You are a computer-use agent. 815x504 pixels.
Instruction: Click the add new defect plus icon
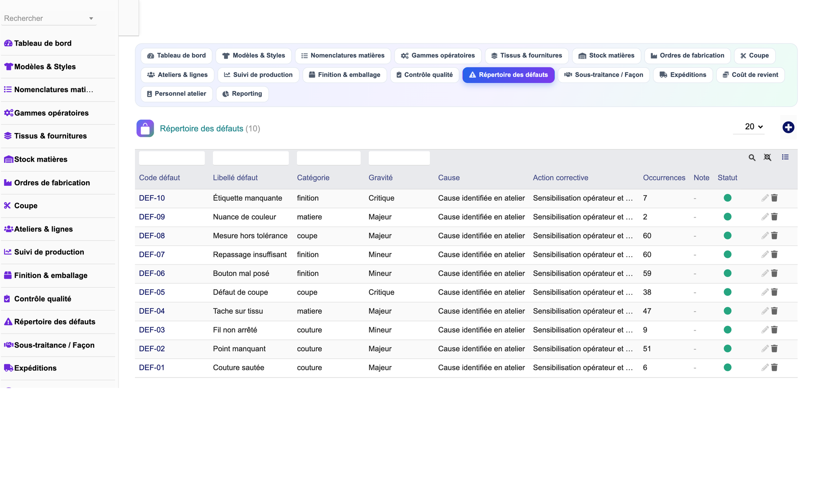point(788,127)
